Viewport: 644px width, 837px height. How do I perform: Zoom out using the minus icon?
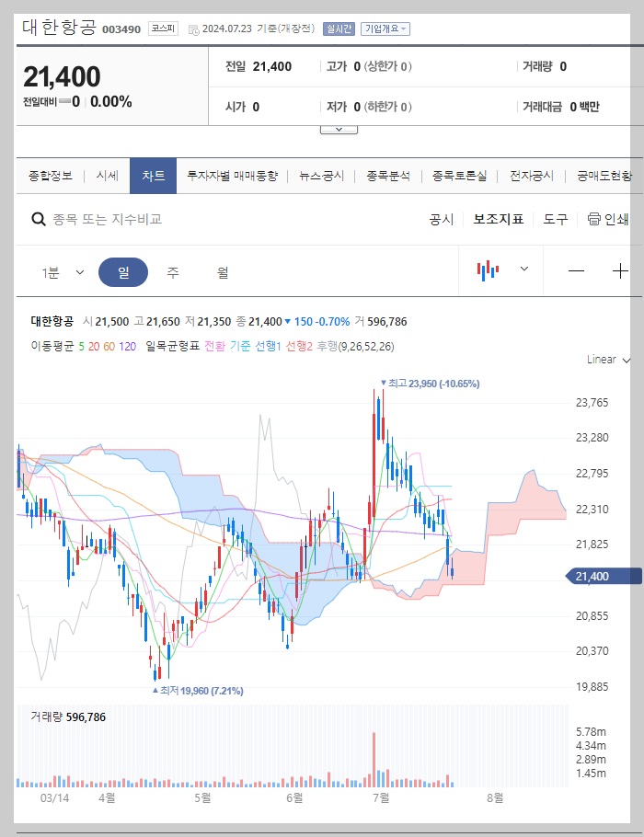pyautogui.click(x=576, y=270)
